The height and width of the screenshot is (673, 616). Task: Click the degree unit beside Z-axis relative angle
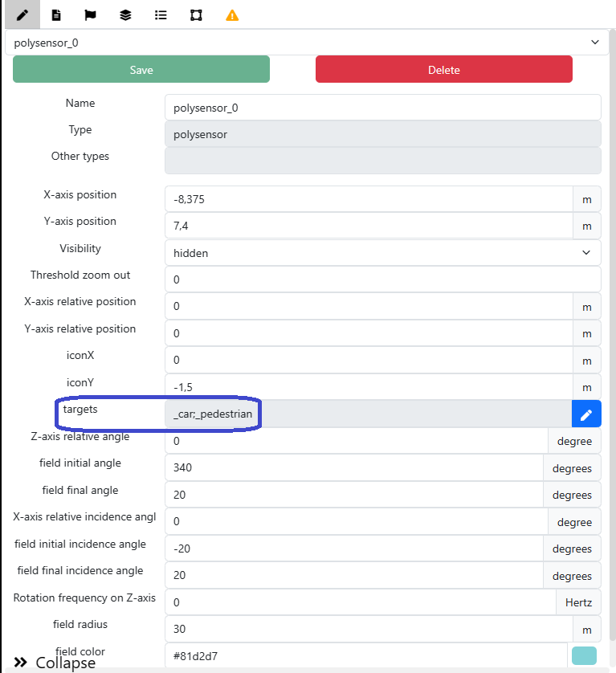pos(574,441)
